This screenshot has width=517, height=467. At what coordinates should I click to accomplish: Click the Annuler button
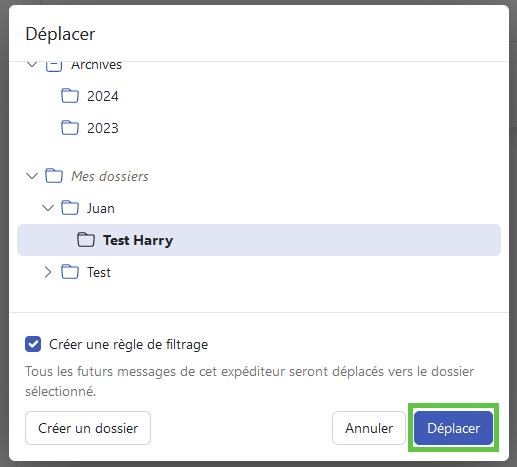(x=369, y=428)
